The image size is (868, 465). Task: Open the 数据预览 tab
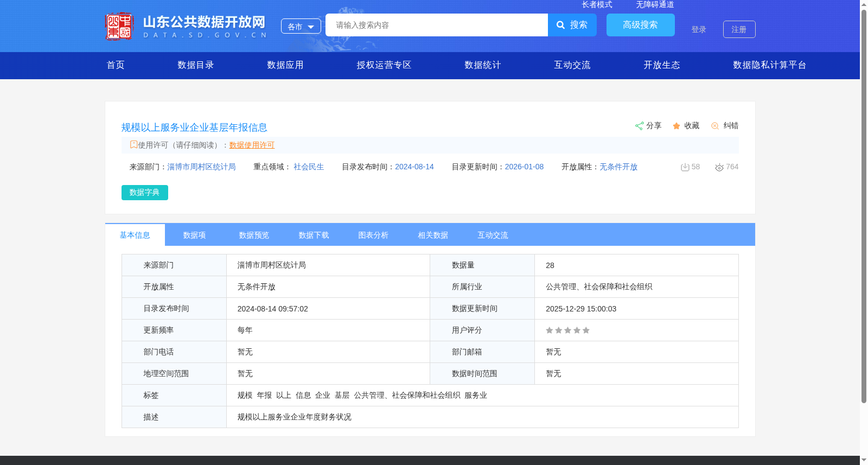(x=254, y=235)
